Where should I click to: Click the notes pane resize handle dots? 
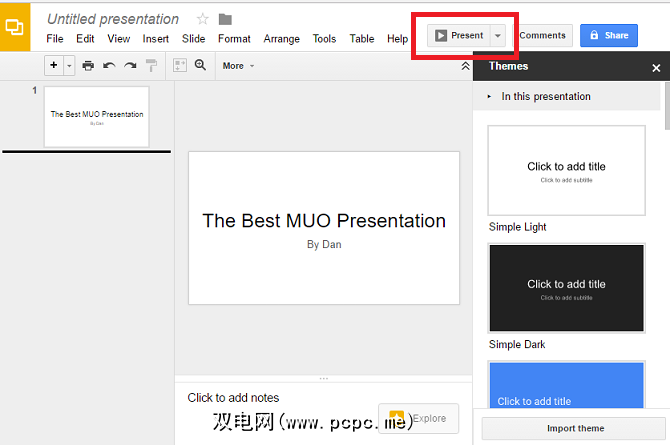[323, 378]
